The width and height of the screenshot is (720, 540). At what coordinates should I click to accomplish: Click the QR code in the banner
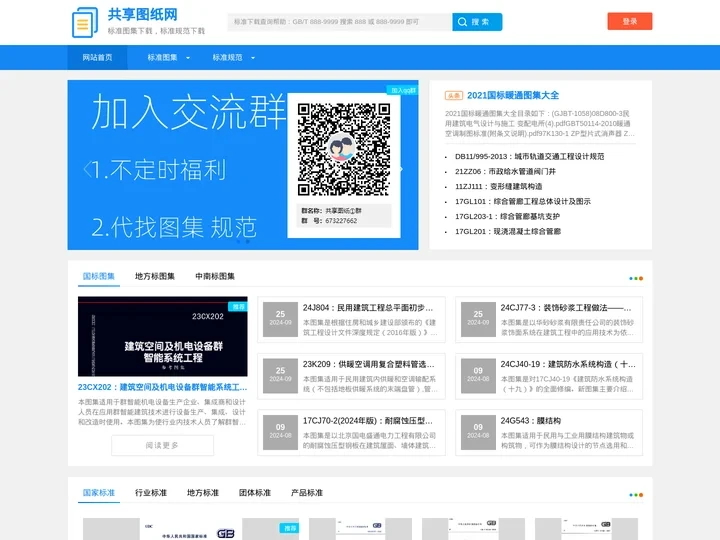344,149
